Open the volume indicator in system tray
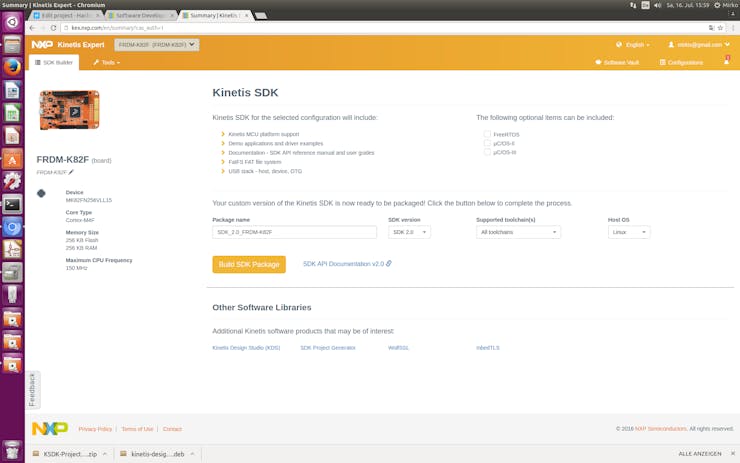Viewport: 740px width, 463px height. coord(658,5)
